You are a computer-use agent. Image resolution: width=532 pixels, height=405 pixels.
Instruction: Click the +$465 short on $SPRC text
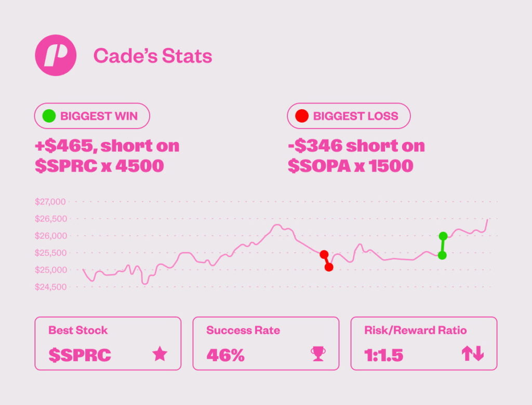click(107, 155)
